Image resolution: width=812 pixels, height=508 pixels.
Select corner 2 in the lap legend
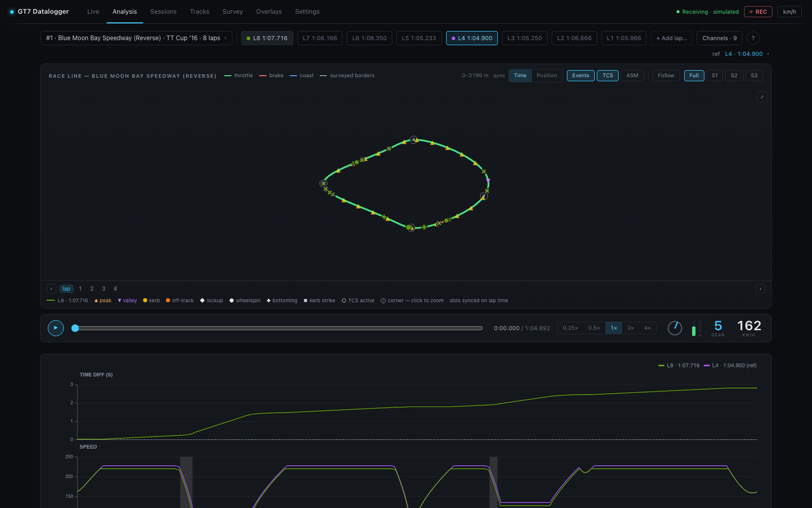point(92,289)
